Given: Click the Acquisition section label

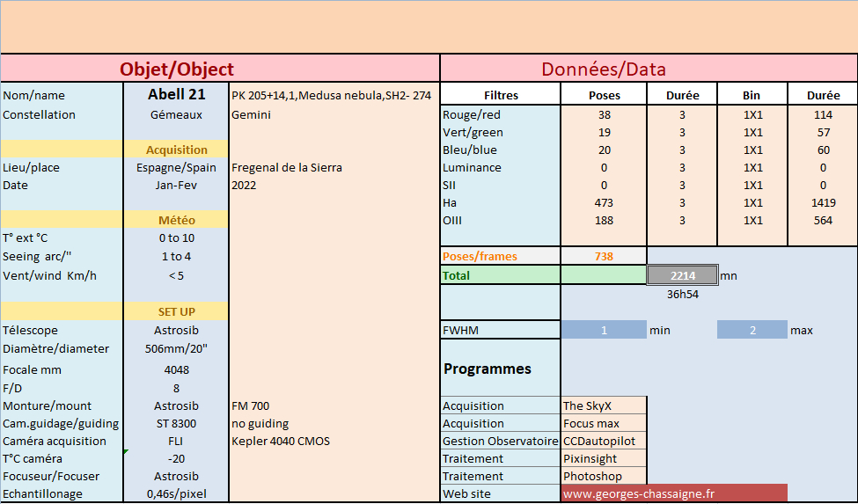Looking at the screenshot, I should pos(176,150).
